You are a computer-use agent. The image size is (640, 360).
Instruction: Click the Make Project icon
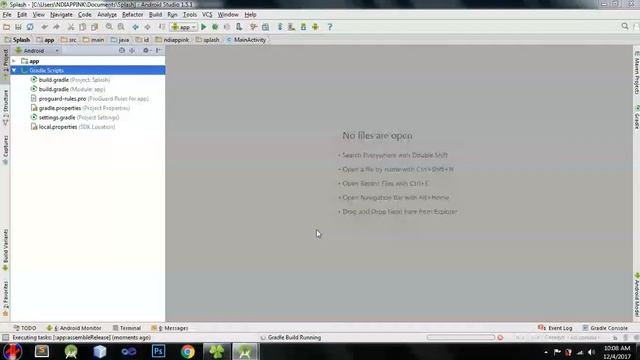click(x=162, y=27)
